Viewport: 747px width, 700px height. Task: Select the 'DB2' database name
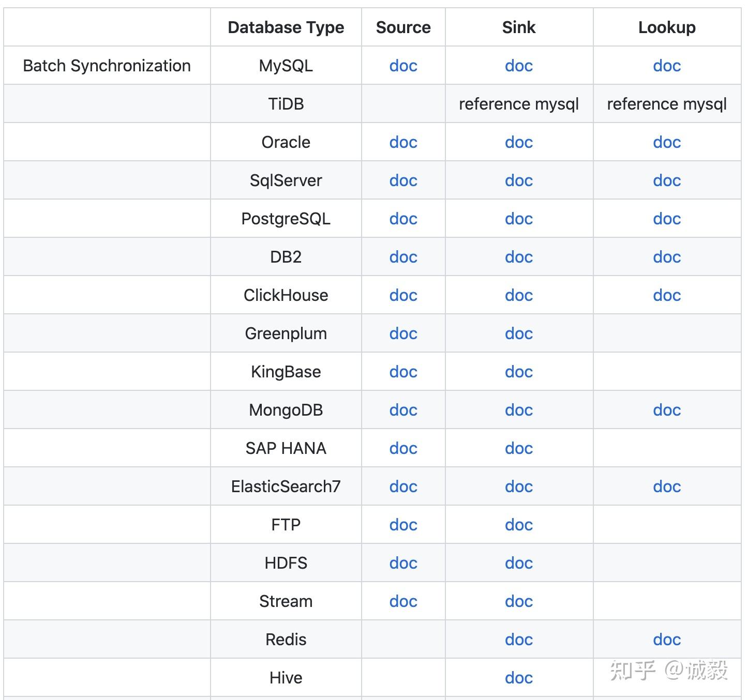(x=286, y=257)
